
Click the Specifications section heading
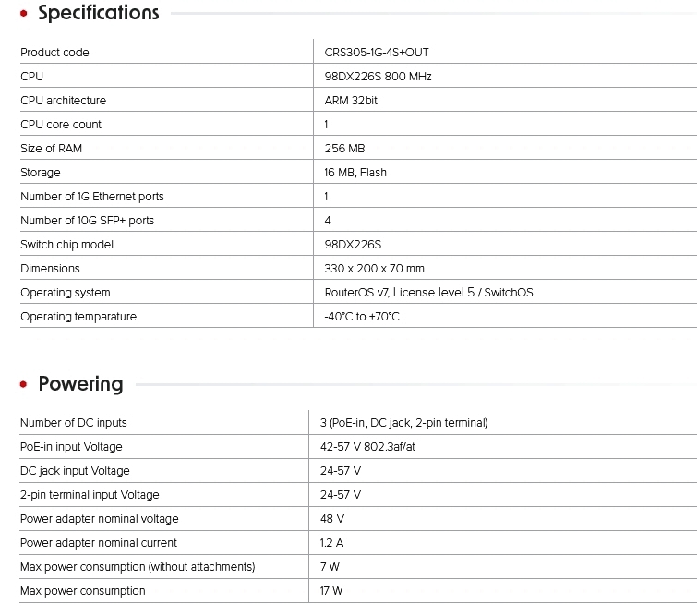click(x=99, y=13)
